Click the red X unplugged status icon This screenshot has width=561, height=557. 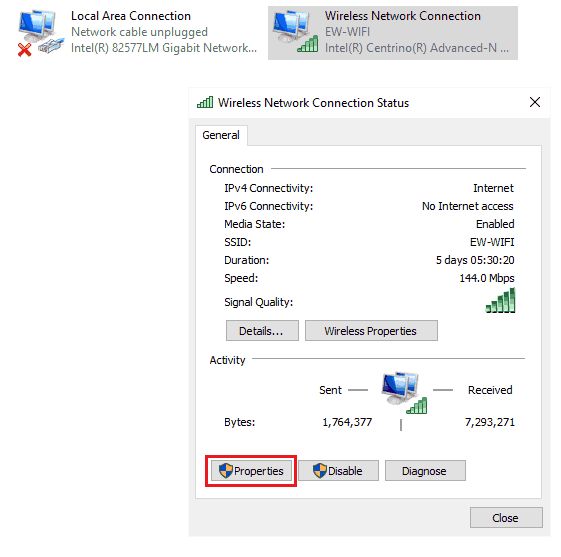pos(24,49)
